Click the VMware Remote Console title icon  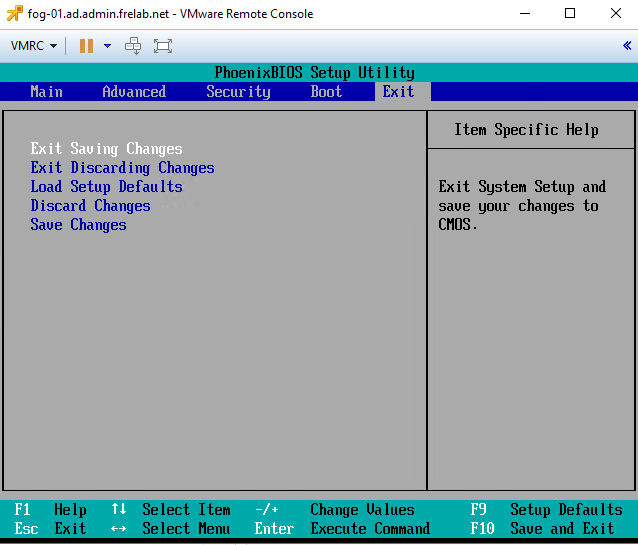15,13
